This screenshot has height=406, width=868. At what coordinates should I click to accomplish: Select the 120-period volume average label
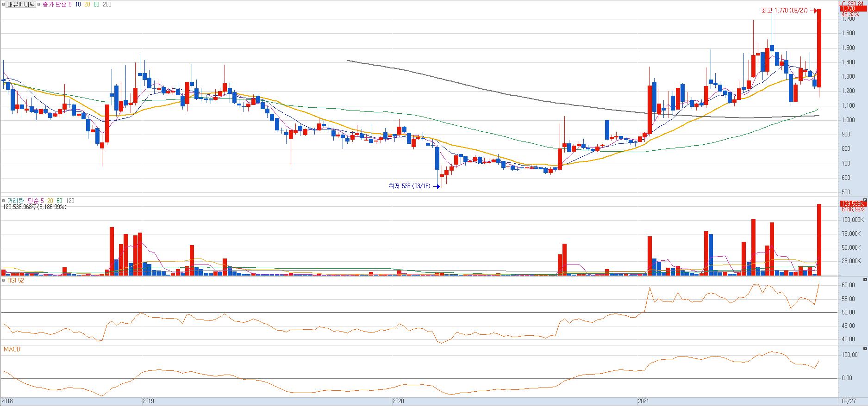70,201
